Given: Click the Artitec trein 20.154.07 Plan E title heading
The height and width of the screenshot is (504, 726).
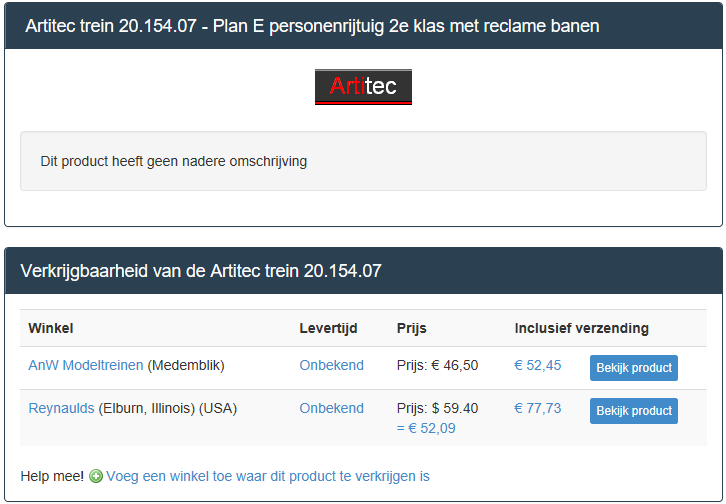Looking at the screenshot, I should (312, 26).
